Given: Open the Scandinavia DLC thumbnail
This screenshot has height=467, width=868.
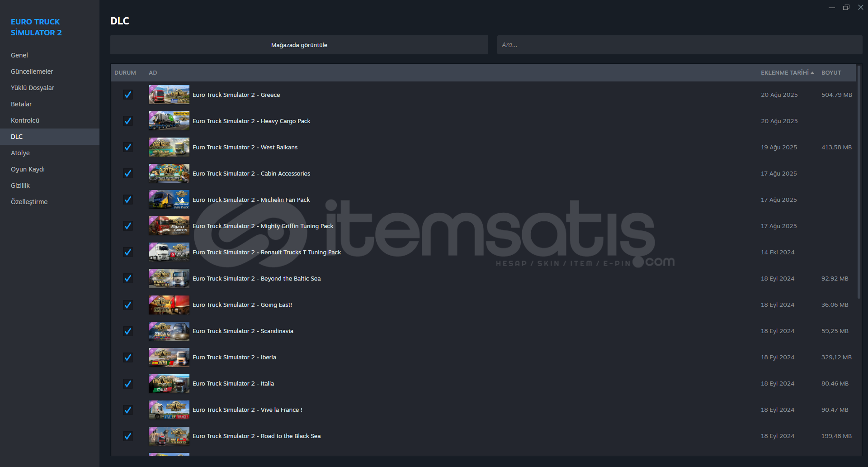Looking at the screenshot, I should (x=169, y=331).
